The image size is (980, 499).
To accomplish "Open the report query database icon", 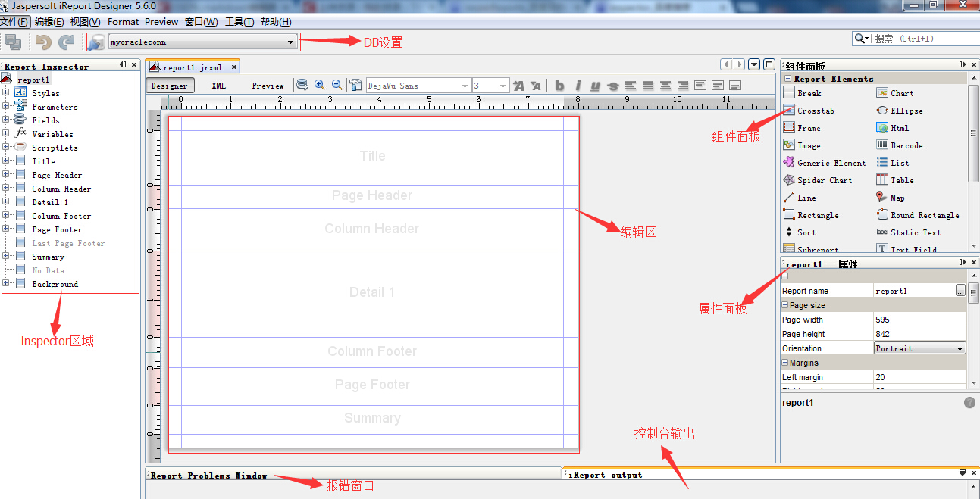I will click(x=302, y=86).
